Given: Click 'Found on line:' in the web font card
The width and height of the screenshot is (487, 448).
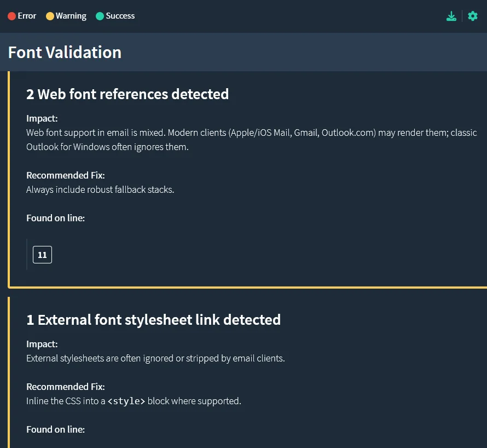Looking at the screenshot, I should point(55,218).
